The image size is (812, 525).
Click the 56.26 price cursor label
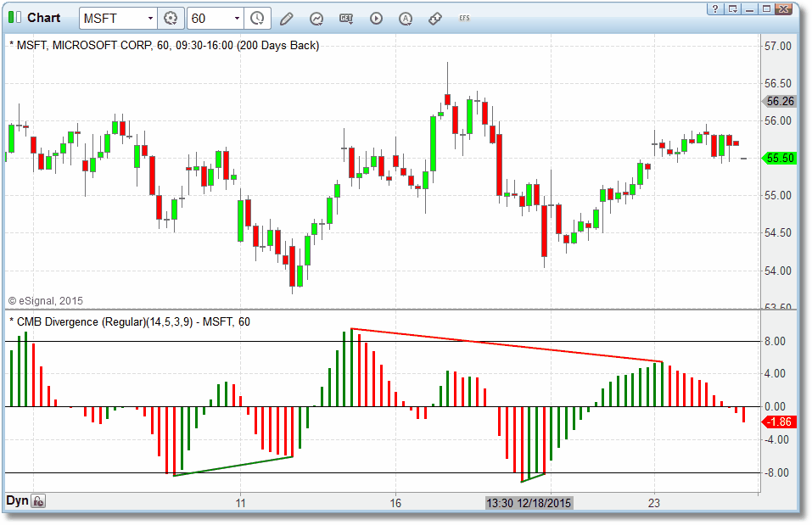point(780,102)
